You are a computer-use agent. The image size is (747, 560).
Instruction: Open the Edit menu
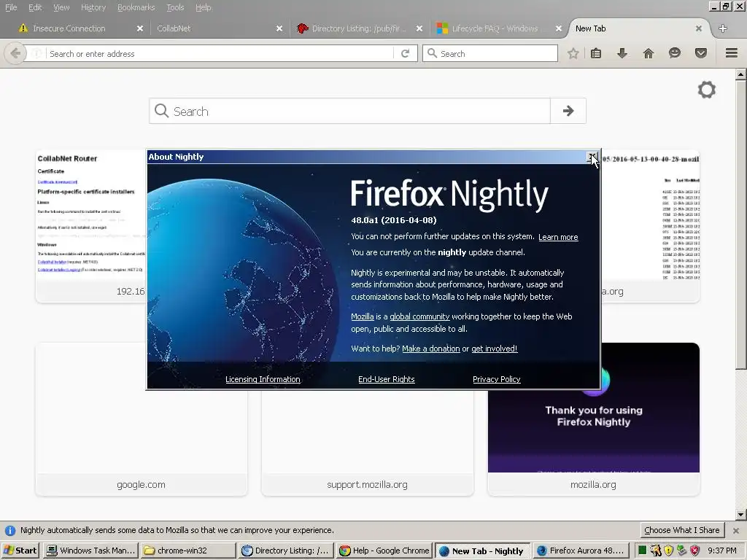tap(35, 7)
